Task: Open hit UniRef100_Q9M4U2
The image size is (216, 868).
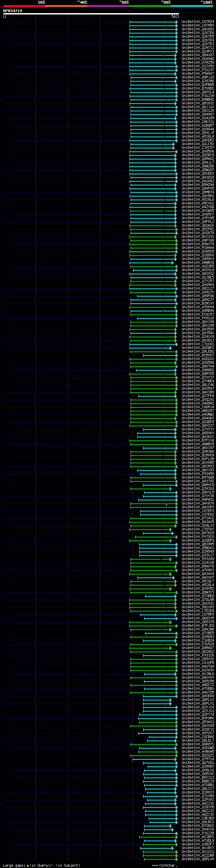Action: (x=198, y=159)
